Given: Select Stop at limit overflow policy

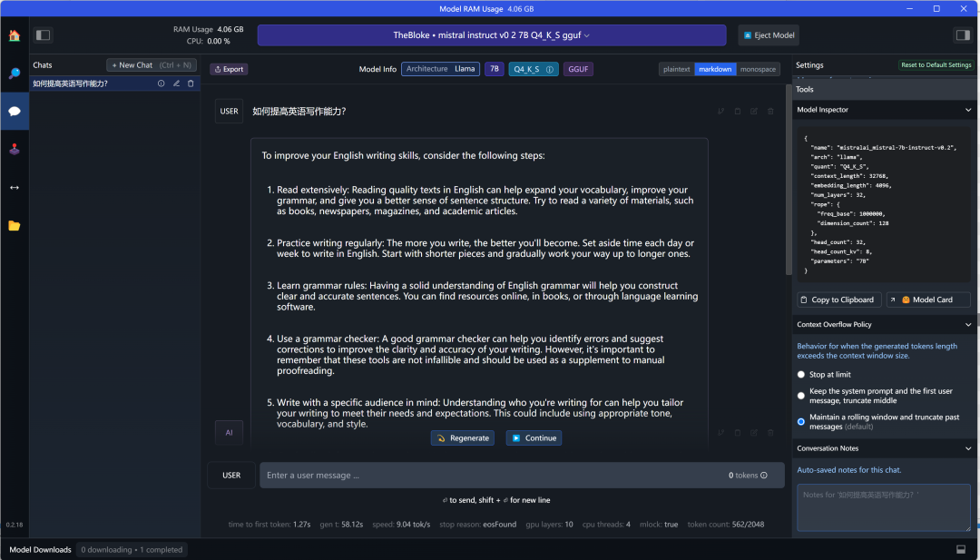Looking at the screenshot, I should [x=801, y=374].
